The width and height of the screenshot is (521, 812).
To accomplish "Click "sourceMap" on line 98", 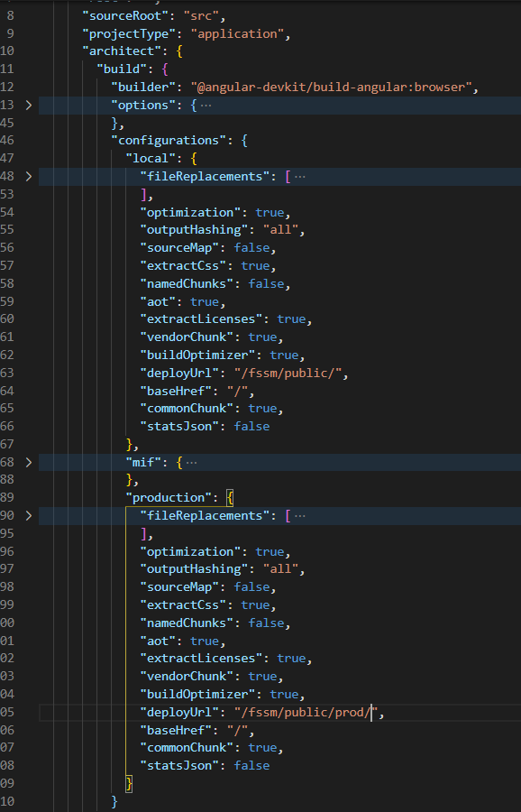I will (180, 587).
